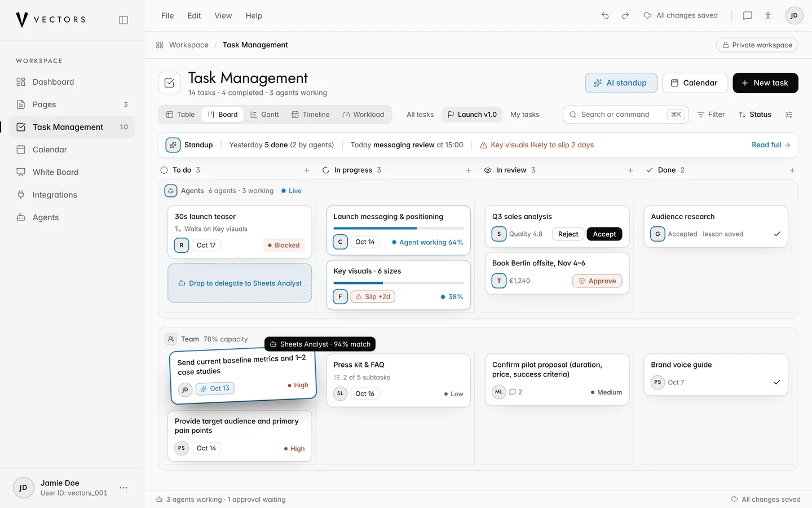Click the Agents robot icon in swimlane header
The width and height of the screenshot is (812, 508).
(171, 191)
